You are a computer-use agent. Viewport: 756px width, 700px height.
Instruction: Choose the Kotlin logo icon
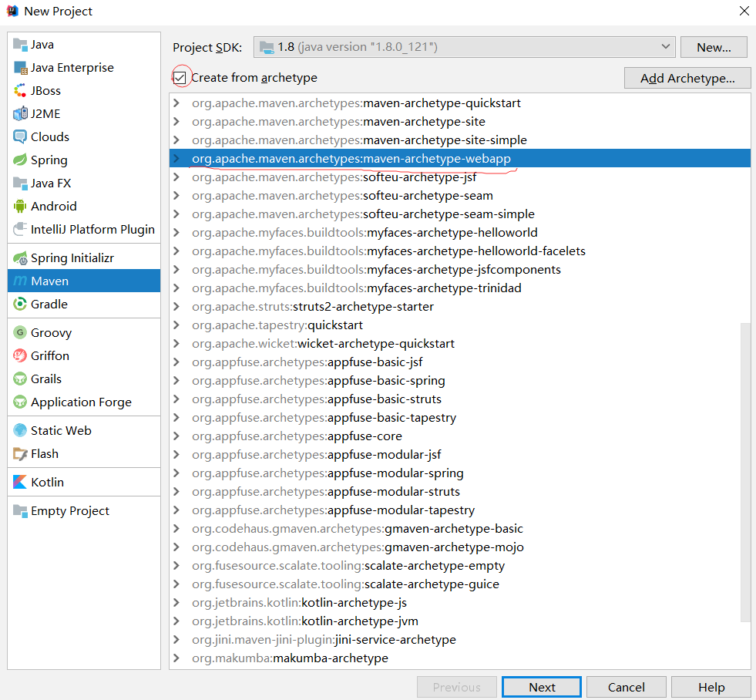tap(20, 482)
